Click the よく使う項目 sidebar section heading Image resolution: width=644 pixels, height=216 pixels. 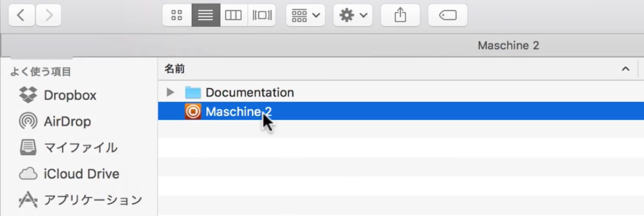[41, 72]
